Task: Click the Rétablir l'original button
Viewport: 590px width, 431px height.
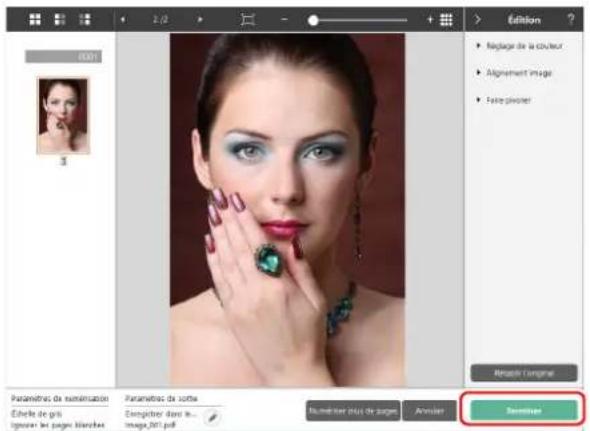Action: (524, 373)
